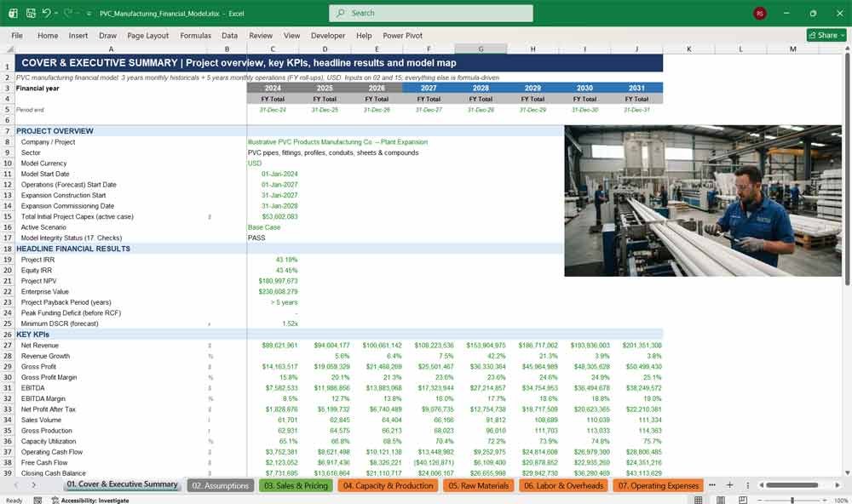Switch to Page Break Preview icon
The width and height of the screenshot is (852, 504).
[743, 500]
